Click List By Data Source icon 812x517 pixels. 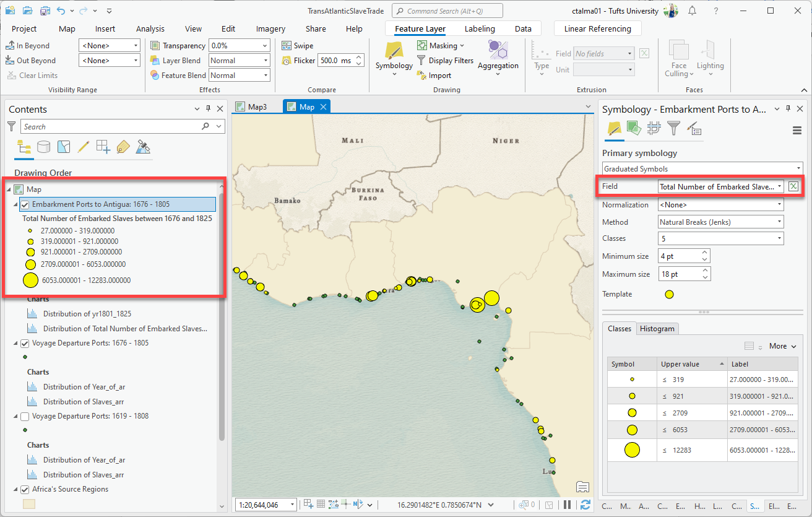44,147
